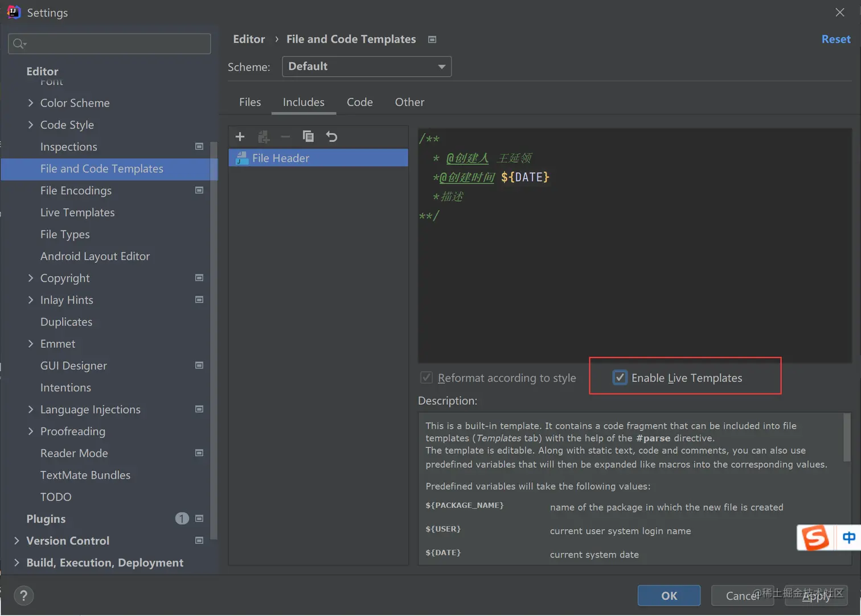
Task: Open TODO settings page
Action: click(x=56, y=497)
